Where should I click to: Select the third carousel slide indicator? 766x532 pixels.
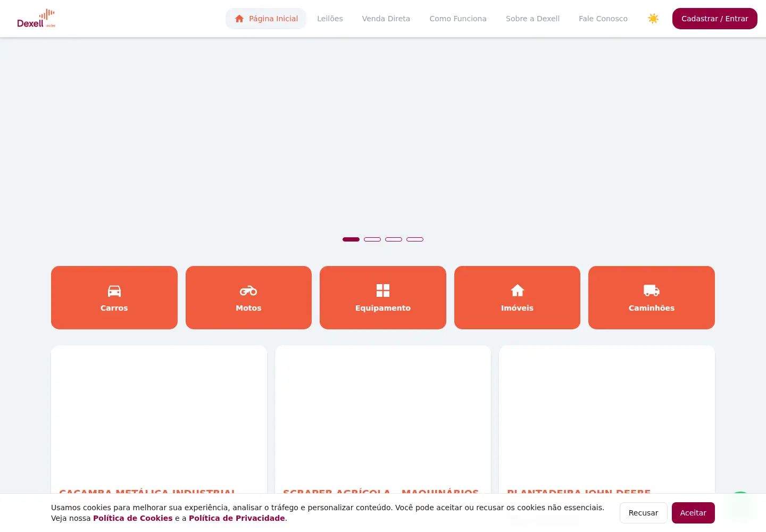[394, 239]
